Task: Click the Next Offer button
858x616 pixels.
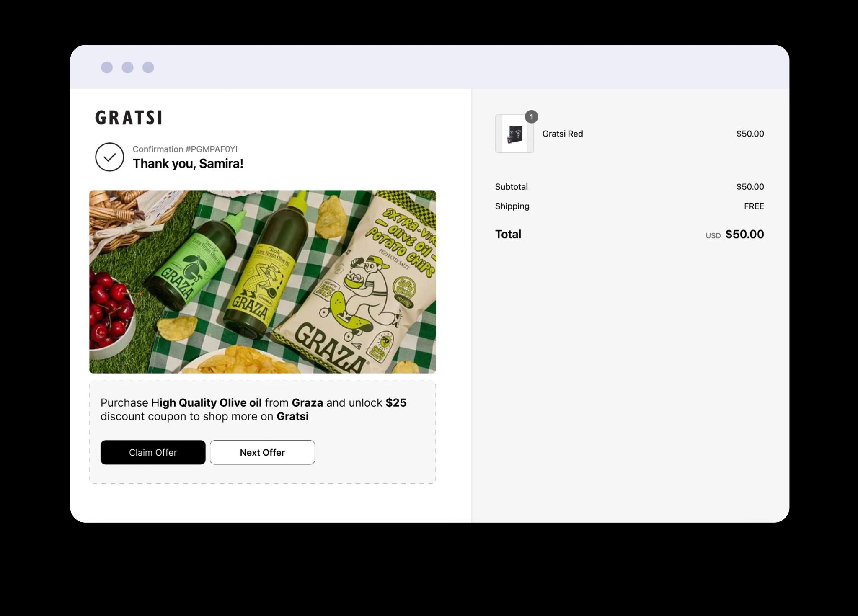Action: (262, 452)
